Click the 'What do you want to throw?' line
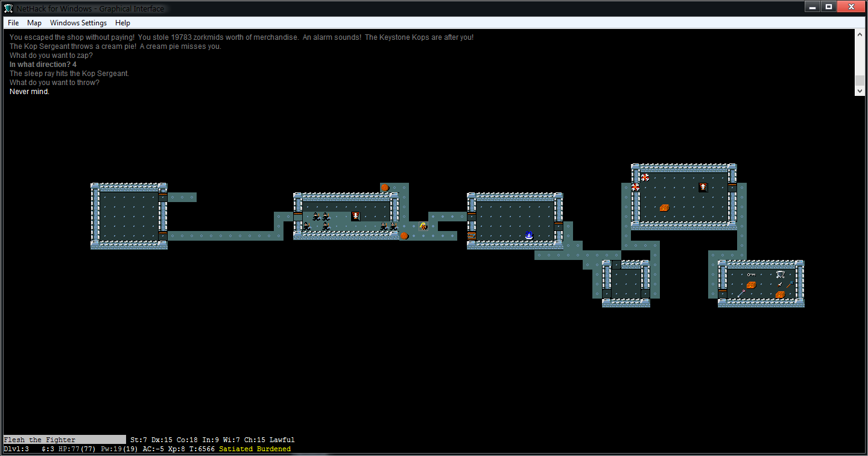This screenshot has width=868, height=456. coord(54,83)
